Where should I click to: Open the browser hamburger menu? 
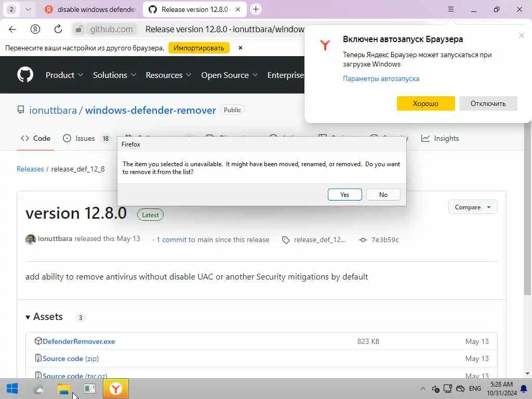pyautogui.click(x=450, y=9)
